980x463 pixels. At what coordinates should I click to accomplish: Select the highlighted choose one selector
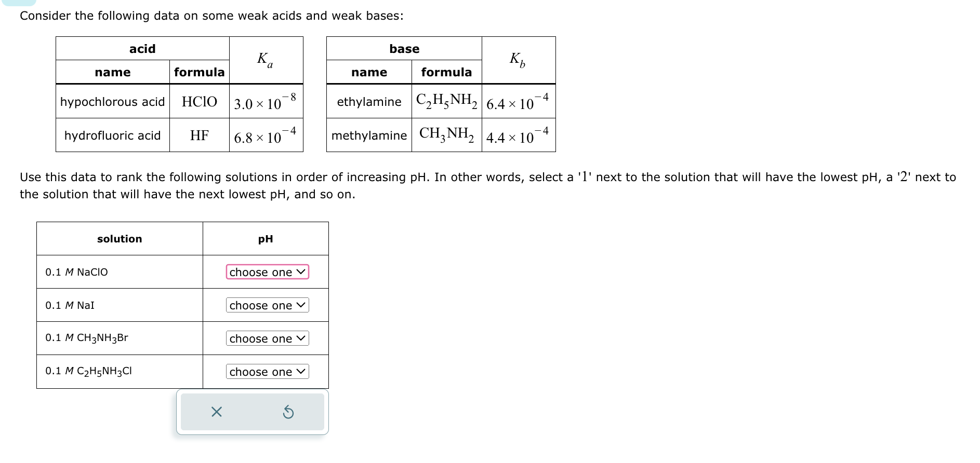tap(267, 272)
